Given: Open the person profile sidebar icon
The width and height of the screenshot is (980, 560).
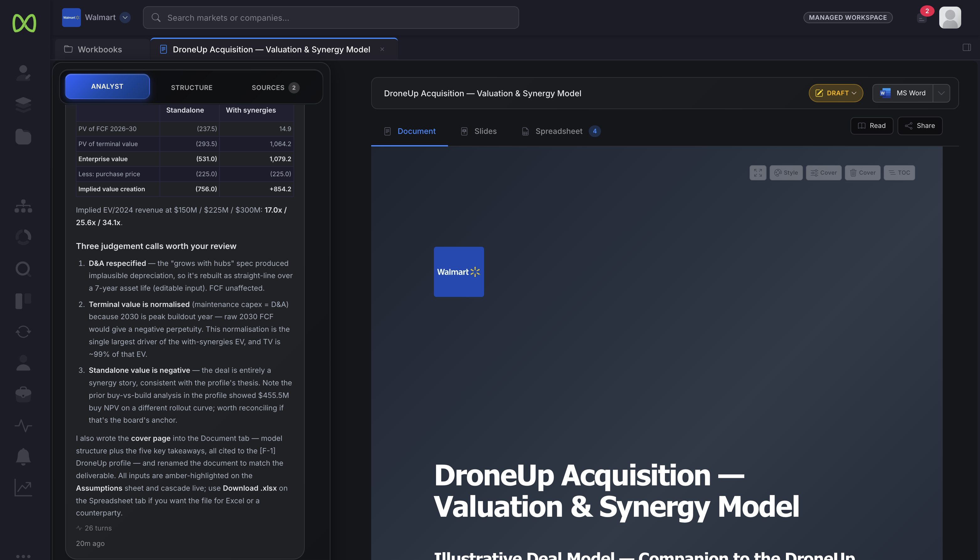Looking at the screenshot, I should [x=24, y=363].
